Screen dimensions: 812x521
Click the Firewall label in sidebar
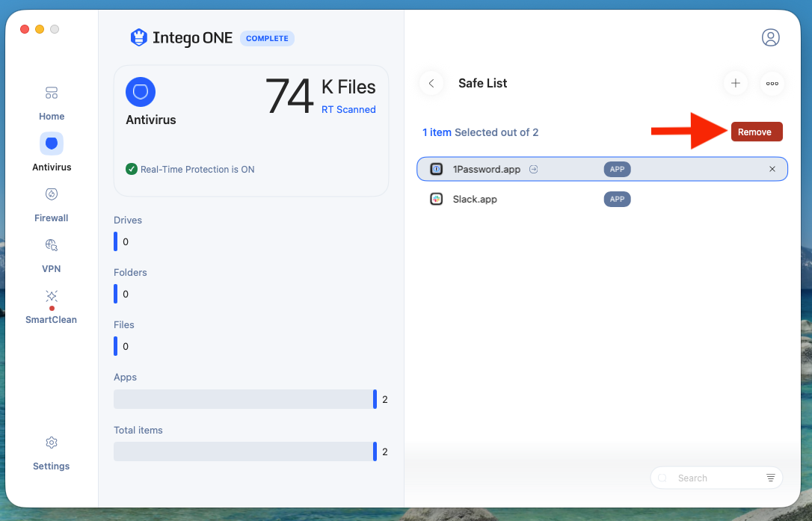pos(52,218)
